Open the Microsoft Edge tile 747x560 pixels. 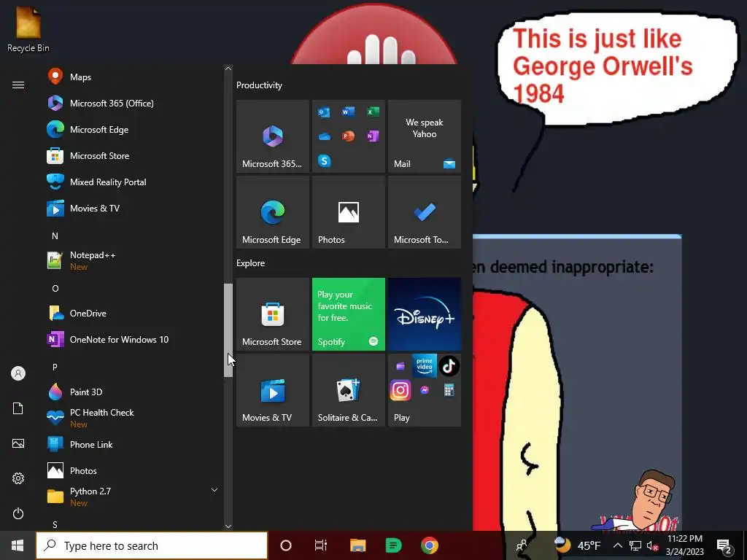pos(273,212)
